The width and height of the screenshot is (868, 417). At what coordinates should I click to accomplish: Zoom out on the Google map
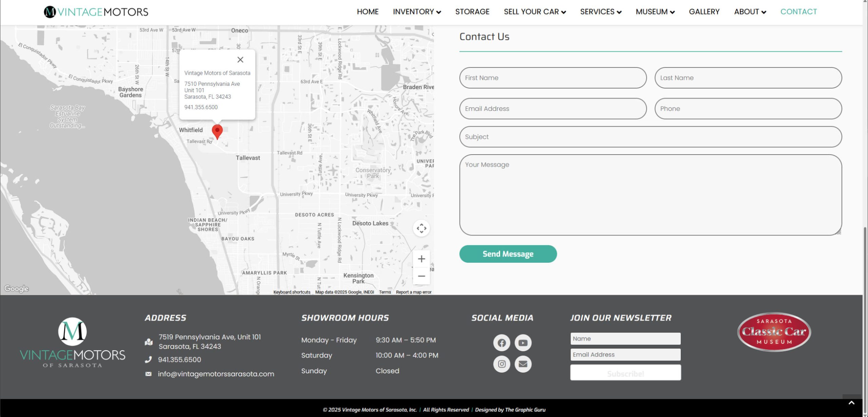[421, 276]
